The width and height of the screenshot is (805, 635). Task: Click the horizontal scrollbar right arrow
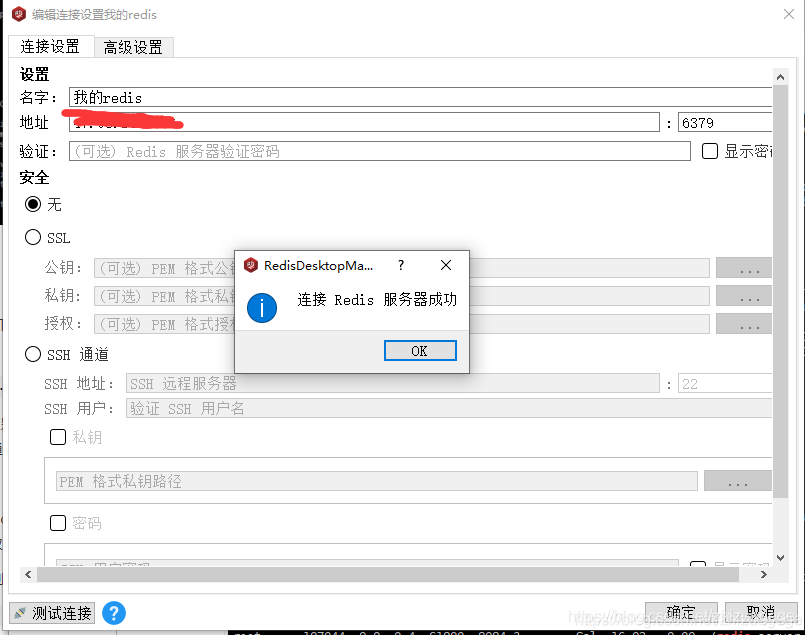[764, 574]
